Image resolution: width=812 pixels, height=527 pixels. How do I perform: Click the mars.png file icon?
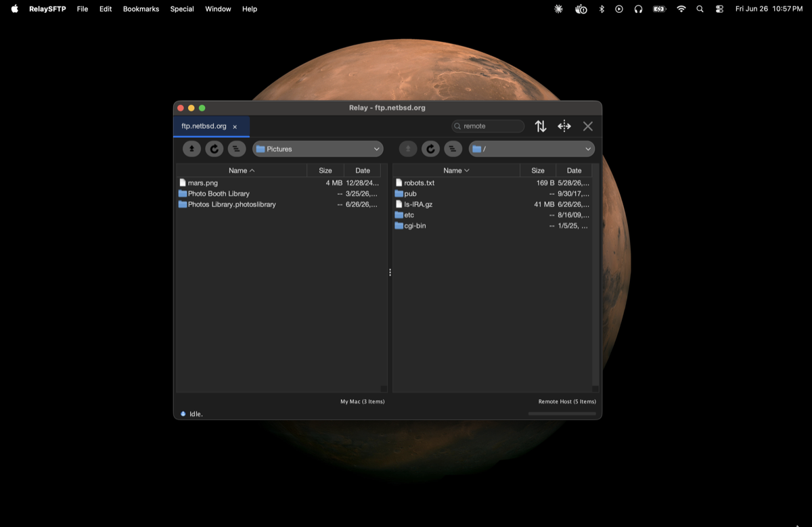pos(183,183)
